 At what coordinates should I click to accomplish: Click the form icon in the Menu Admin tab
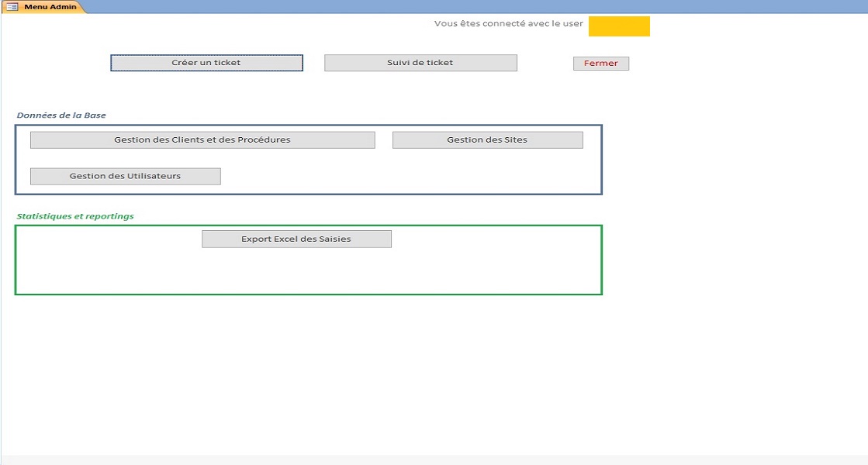(12, 7)
